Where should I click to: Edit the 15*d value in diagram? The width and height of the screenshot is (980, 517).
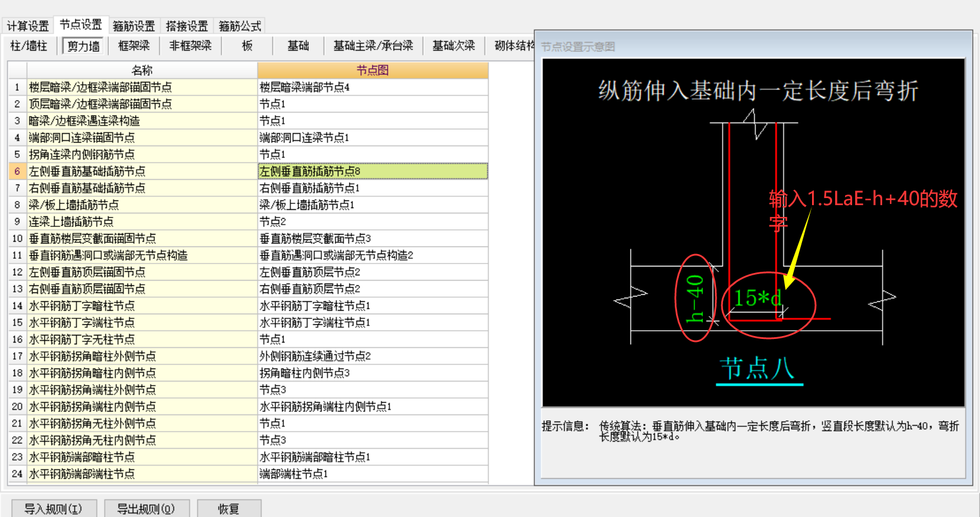coord(758,298)
